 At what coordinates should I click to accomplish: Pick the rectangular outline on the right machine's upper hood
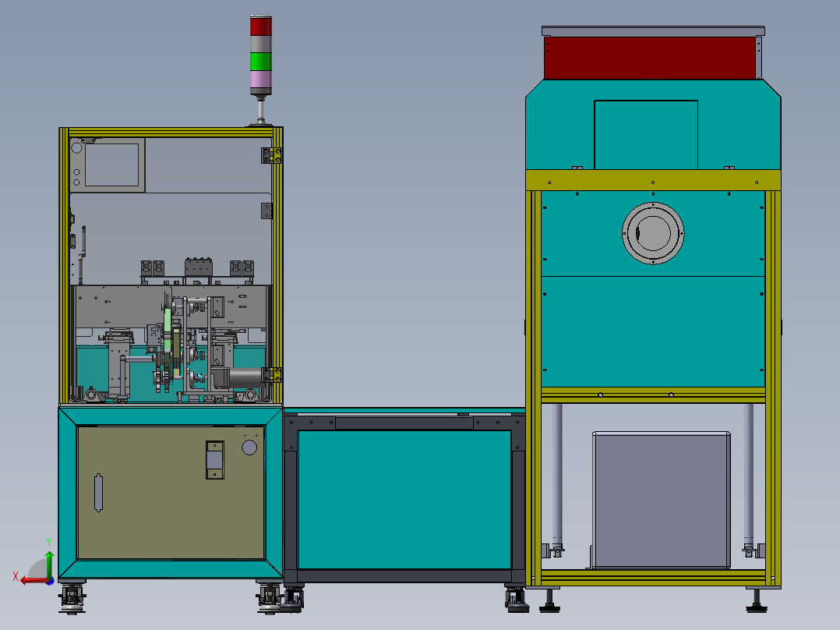point(646,135)
